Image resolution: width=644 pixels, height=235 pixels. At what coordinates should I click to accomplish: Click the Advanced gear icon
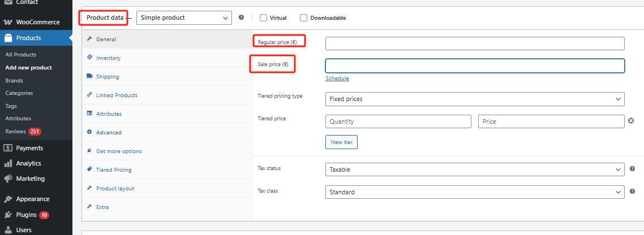89,132
